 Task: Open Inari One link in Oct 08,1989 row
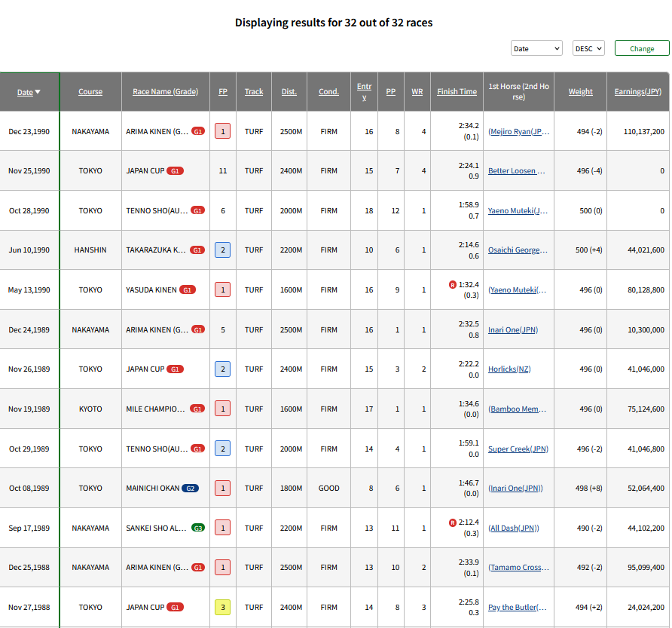point(515,489)
